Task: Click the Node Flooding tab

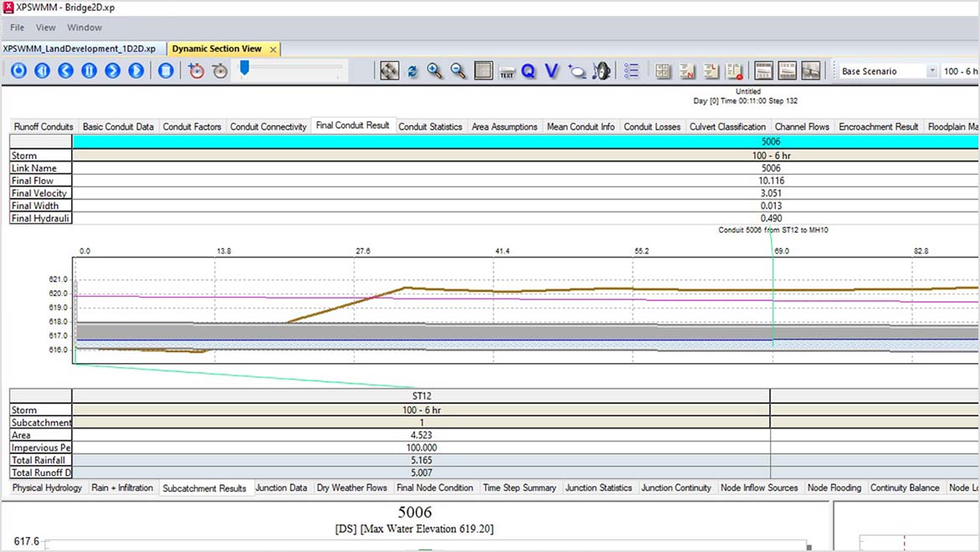Action: pyautogui.click(x=835, y=488)
